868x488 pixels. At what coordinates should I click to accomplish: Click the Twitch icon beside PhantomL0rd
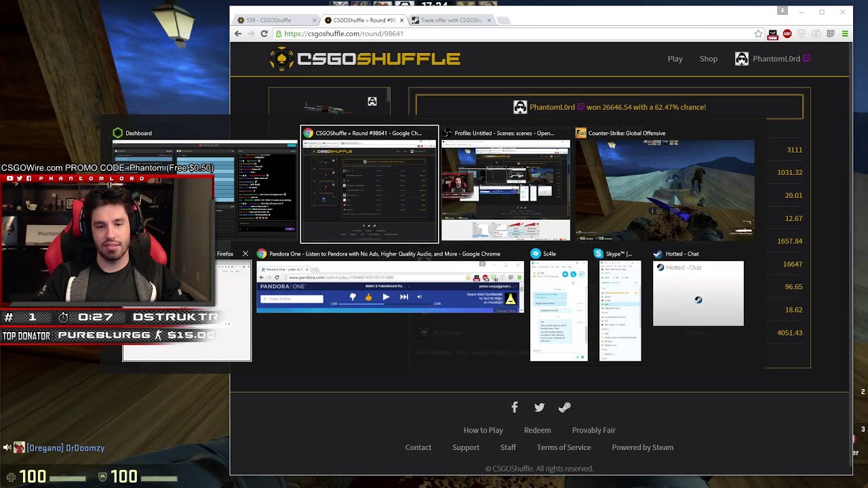[x=806, y=58]
